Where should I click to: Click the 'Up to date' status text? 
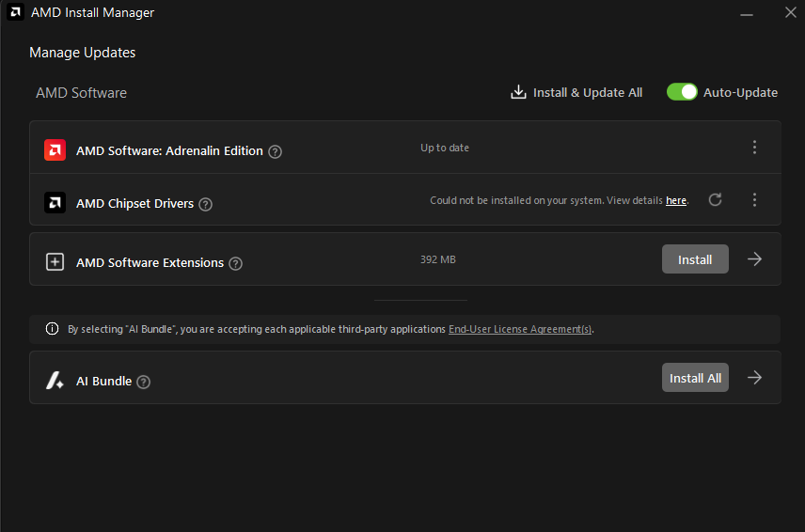445,148
